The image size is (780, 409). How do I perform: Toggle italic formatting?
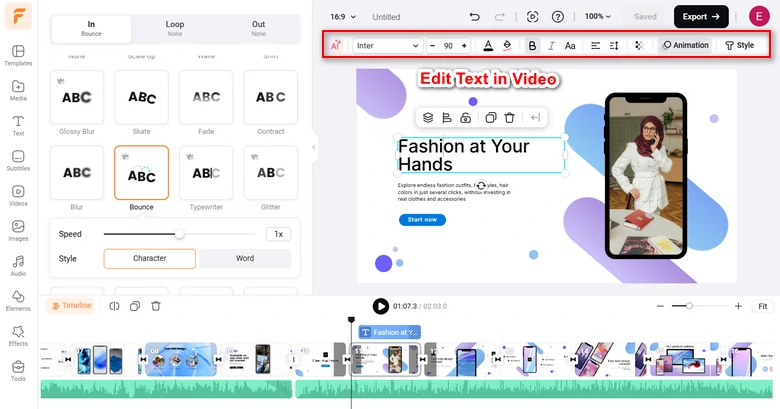tap(551, 46)
